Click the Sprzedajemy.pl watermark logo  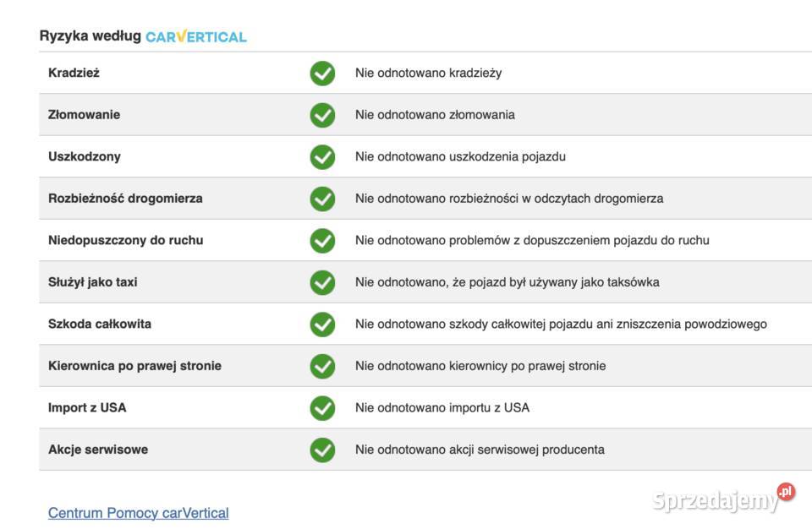[x=723, y=499]
